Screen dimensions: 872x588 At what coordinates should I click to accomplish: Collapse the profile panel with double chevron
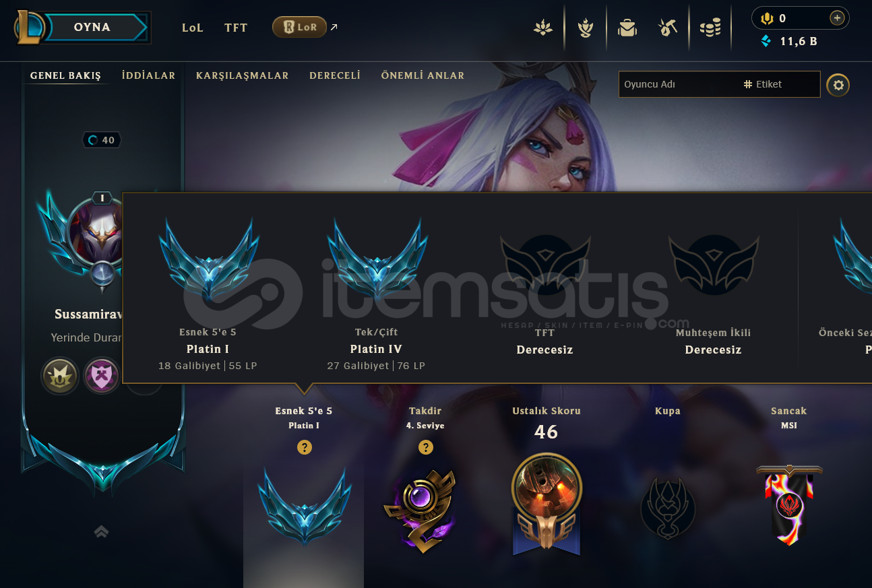point(101,531)
